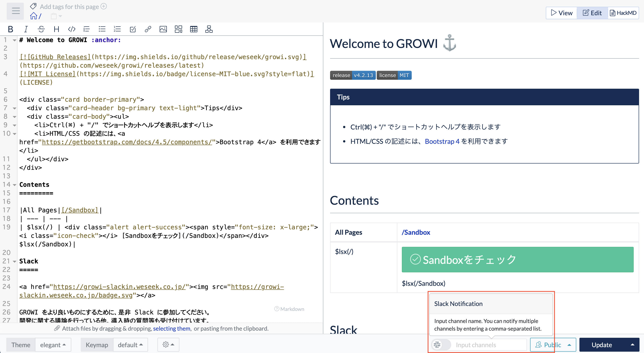Apply Strikethrough formatting

(x=41, y=29)
